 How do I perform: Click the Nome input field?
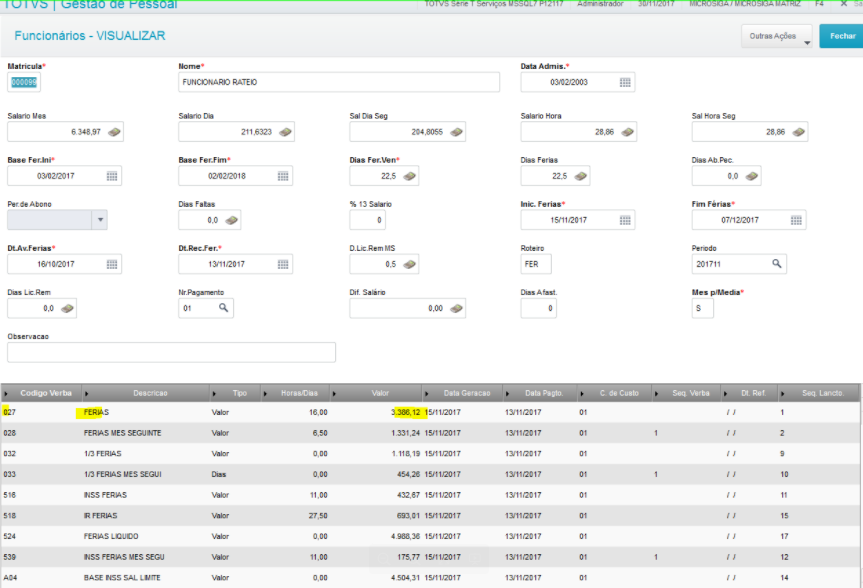339,82
